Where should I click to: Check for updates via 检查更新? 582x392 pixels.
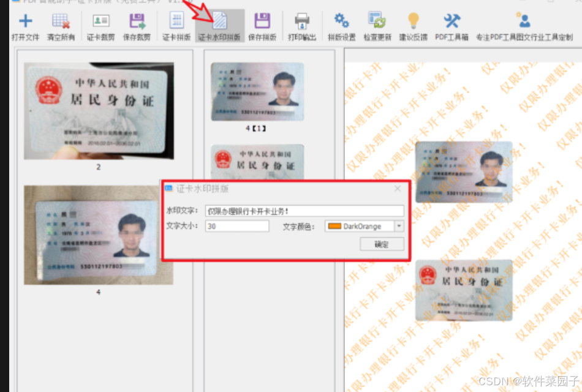(x=377, y=27)
